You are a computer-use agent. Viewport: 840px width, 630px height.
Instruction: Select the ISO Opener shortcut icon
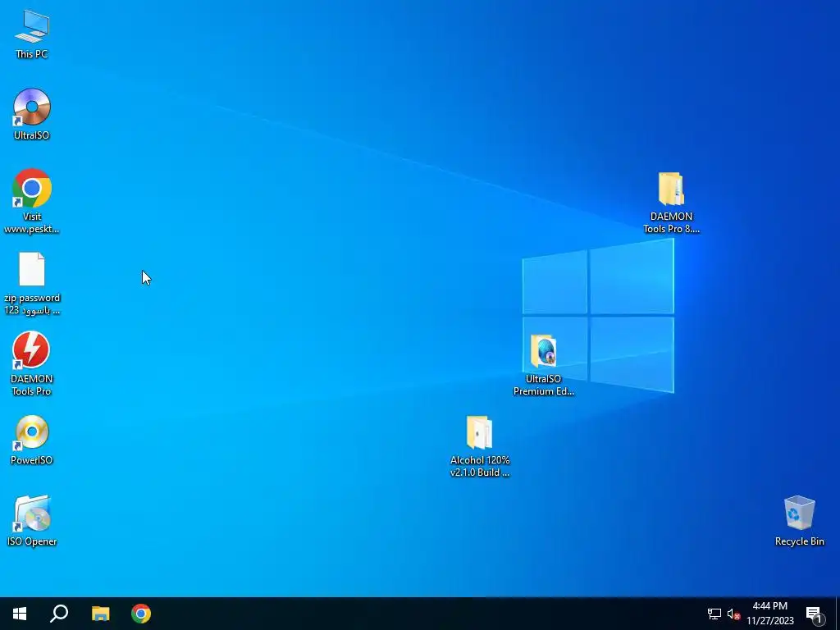point(32,521)
